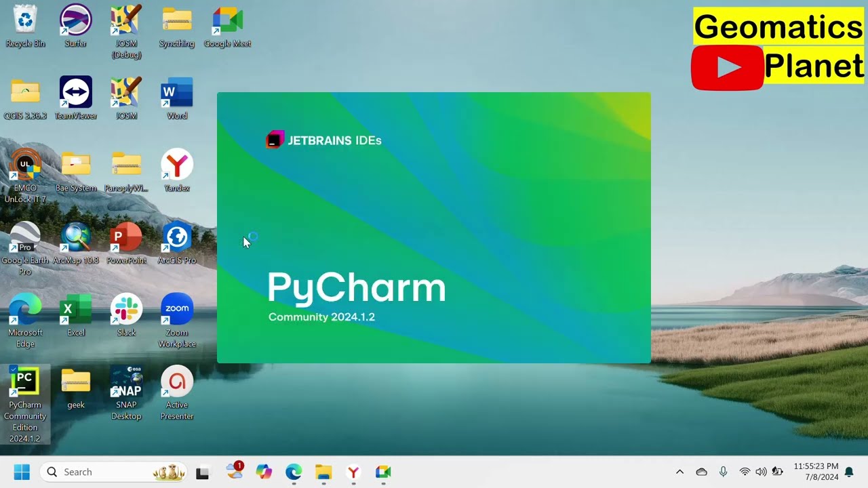Select the Excel desktop shortcut
This screenshot has width=868, height=488.
click(x=75, y=315)
